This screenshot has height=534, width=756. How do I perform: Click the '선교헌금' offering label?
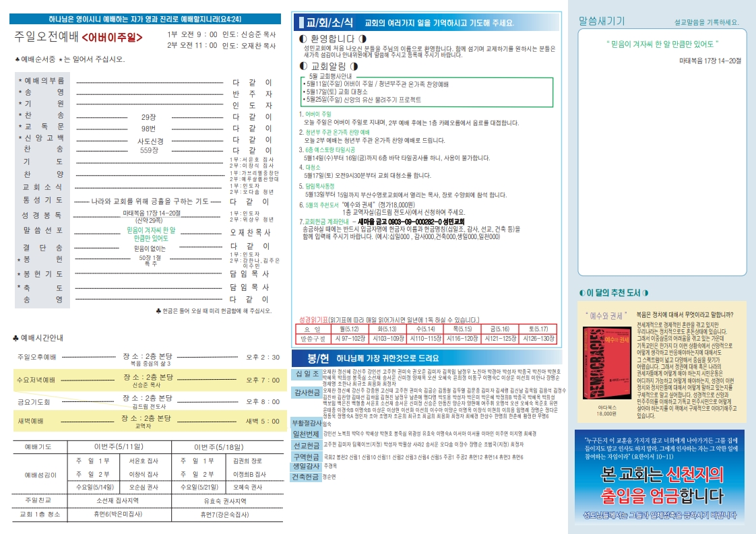pos(307,445)
